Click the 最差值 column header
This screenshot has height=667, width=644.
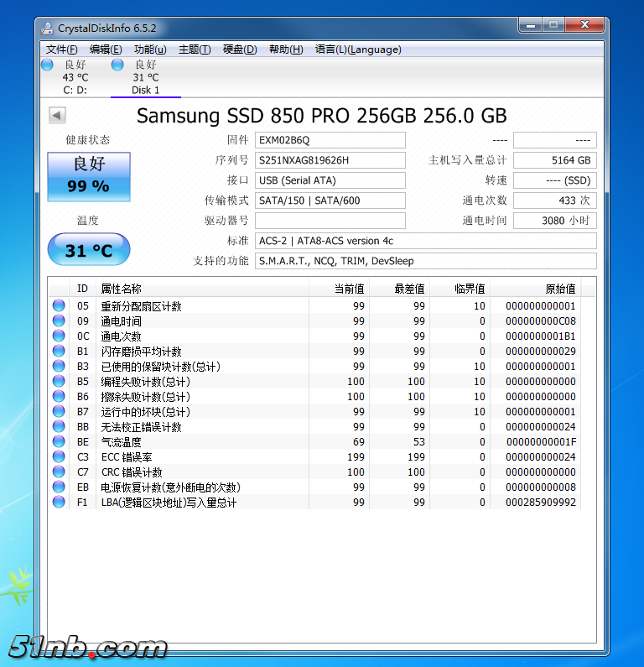tap(400, 289)
